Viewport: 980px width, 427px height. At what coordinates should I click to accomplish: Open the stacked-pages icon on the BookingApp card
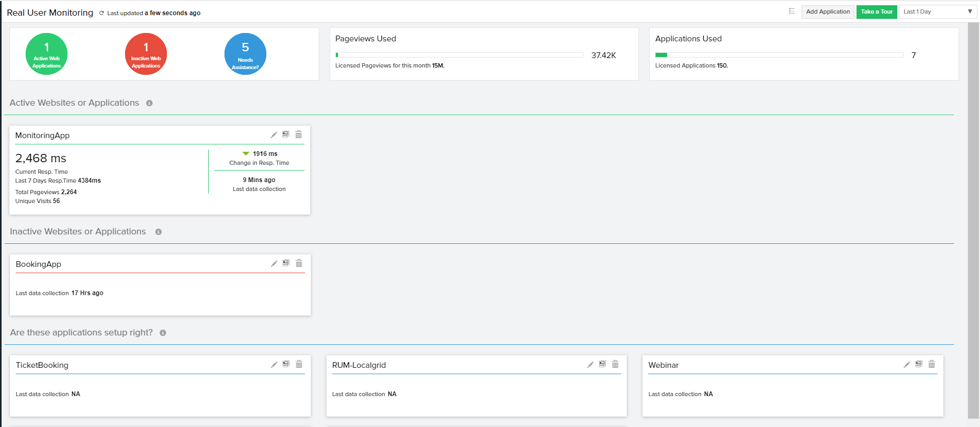(286, 263)
